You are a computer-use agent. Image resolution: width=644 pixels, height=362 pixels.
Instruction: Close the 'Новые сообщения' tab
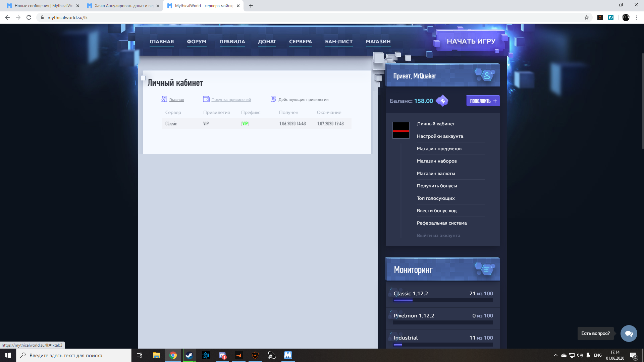(78, 6)
